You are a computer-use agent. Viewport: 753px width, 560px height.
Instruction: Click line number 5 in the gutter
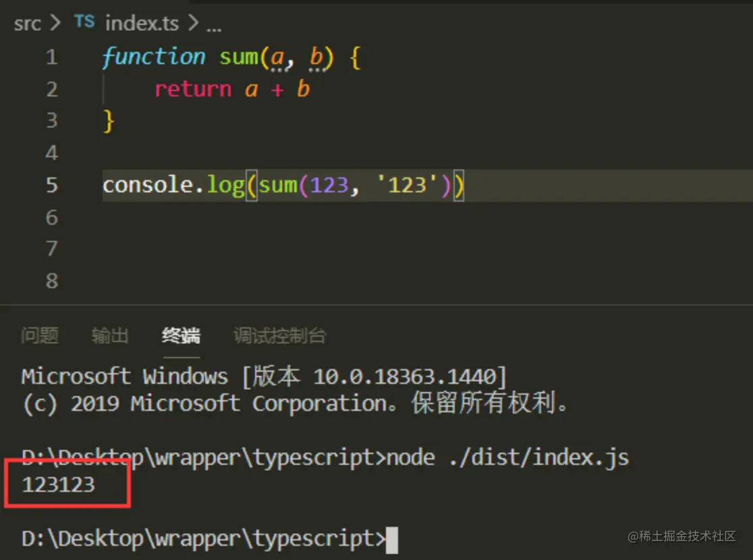[52, 185]
